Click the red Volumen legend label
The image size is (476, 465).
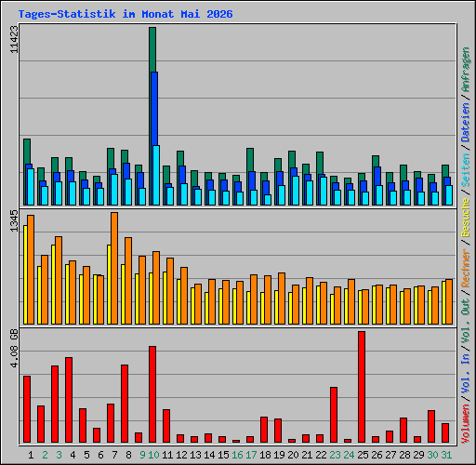click(x=466, y=424)
